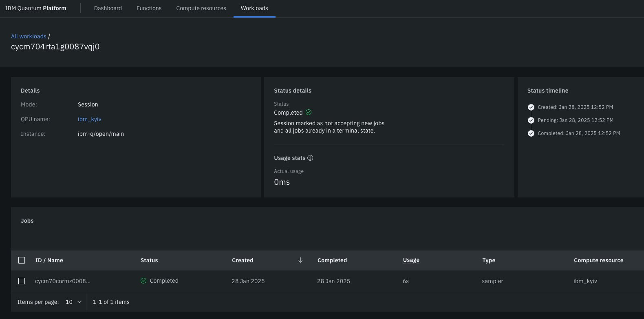Viewport: 644px width, 319px height.
Task: Click the Created timeline checkmark icon
Action: coord(531,107)
